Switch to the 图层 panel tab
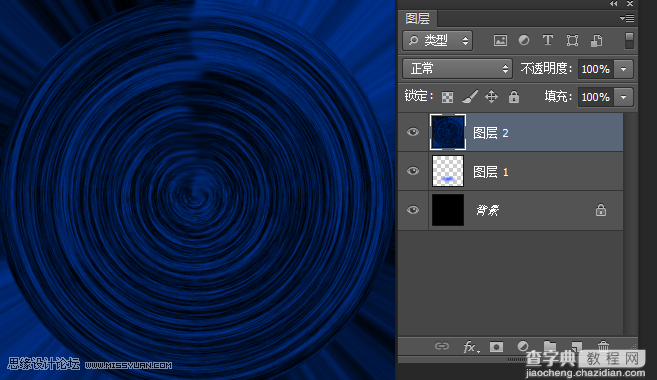 coord(417,18)
